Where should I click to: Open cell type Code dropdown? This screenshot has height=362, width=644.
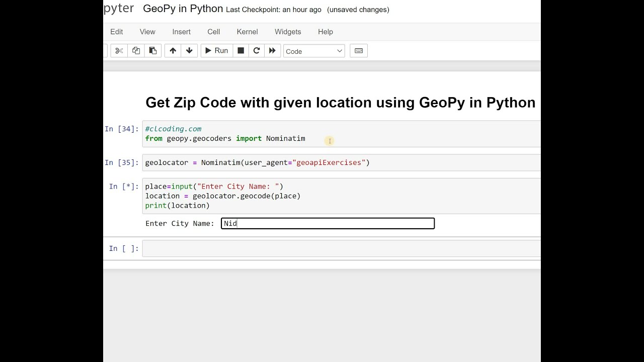tap(314, 51)
